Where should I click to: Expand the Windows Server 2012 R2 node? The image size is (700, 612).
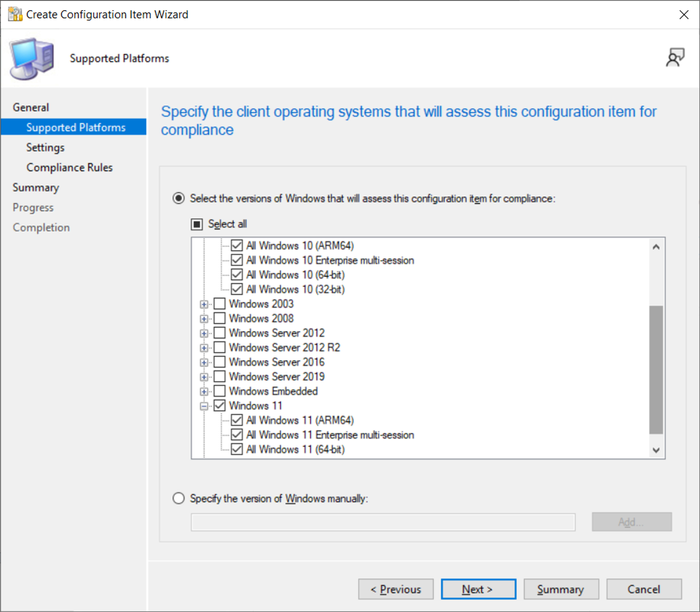[204, 348]
